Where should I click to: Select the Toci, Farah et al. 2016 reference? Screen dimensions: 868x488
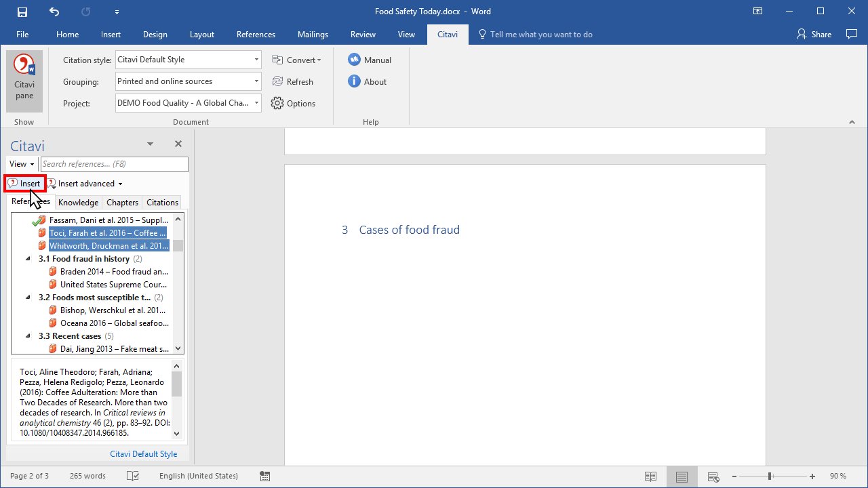coord(108,233)
